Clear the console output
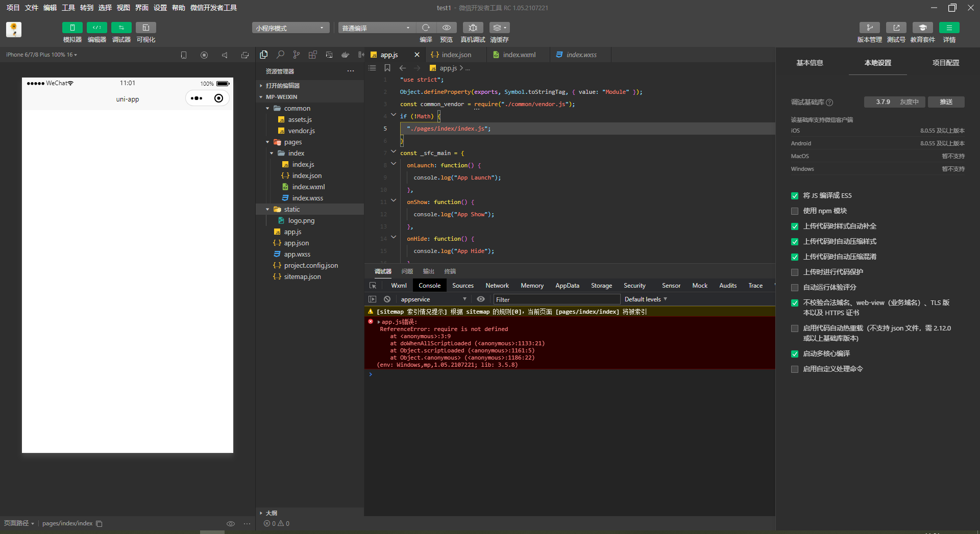Screen dimensions: 980x534 coord(387,299)
